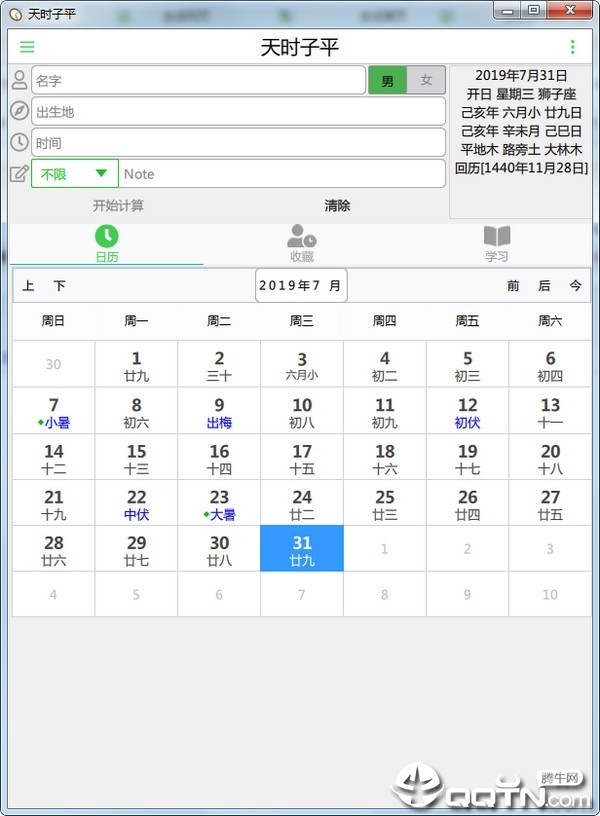Select July 7 小暑 in calendar

(54, 411)
